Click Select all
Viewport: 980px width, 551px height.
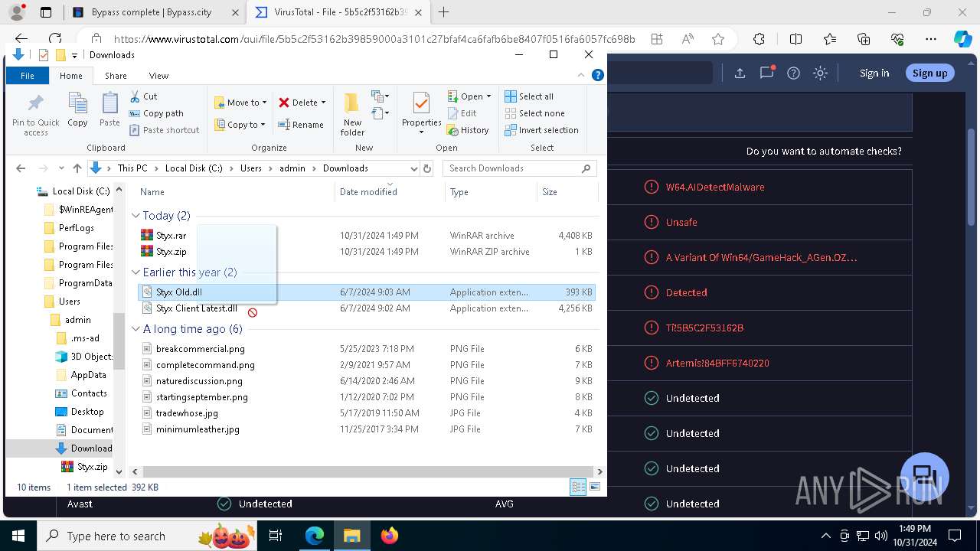click(529, 96)
